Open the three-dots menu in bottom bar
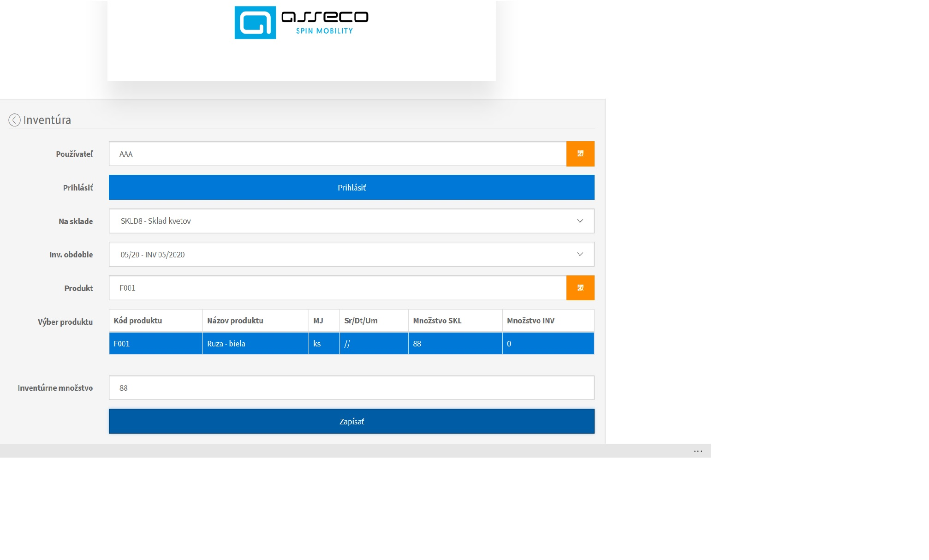The height and width of the screenshot is (560, 929). tap(698, 451)
